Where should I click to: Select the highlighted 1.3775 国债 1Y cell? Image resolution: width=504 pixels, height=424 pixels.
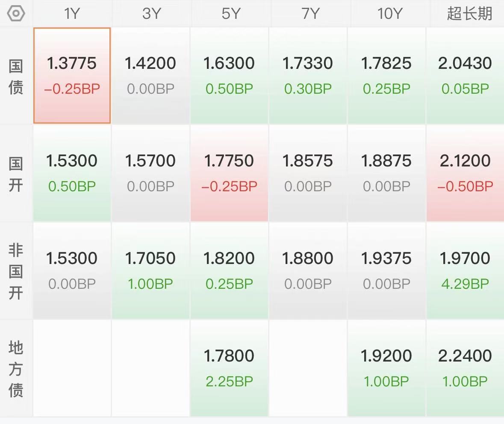click(72, 76)
